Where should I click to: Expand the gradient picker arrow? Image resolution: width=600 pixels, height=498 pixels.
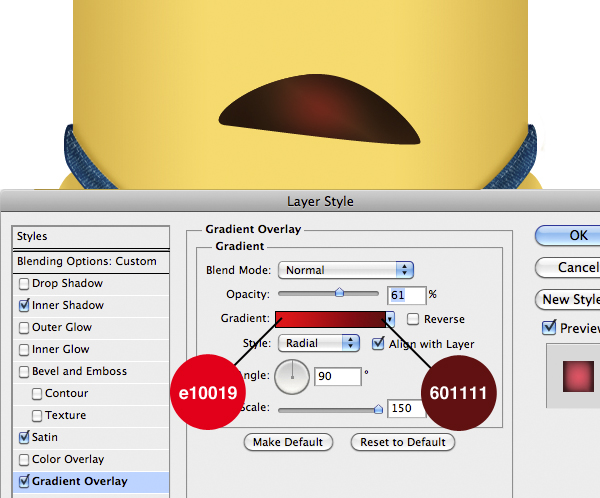tap(390, 320)
